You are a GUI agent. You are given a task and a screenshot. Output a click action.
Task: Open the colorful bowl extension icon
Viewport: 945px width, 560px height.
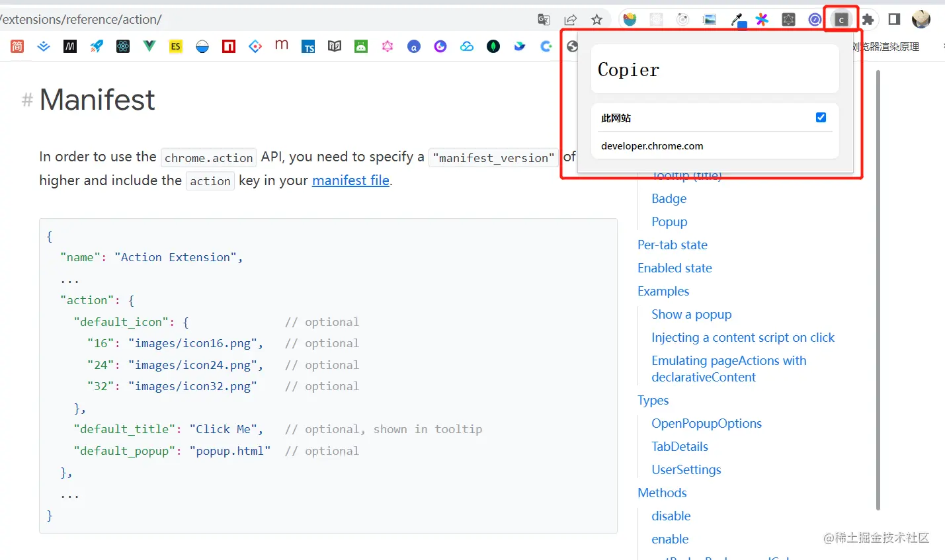(x=630, y=20)
